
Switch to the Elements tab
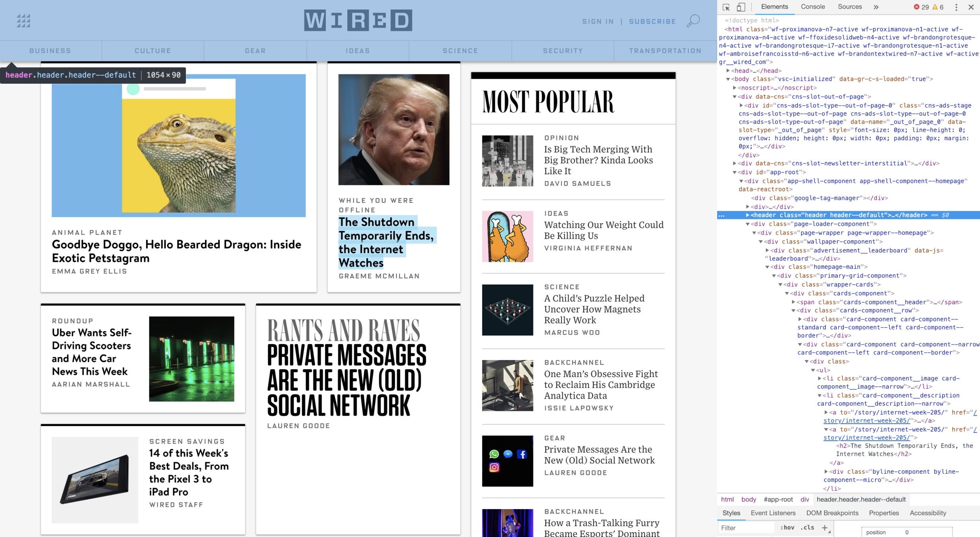point(774,7)
